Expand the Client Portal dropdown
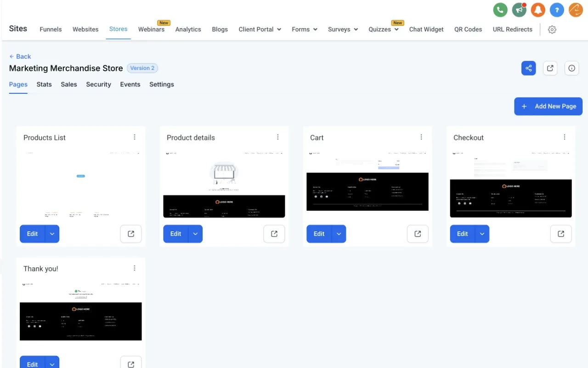Image resolution: width=588 pixels, height=368 pixels. tap(260, 29)
